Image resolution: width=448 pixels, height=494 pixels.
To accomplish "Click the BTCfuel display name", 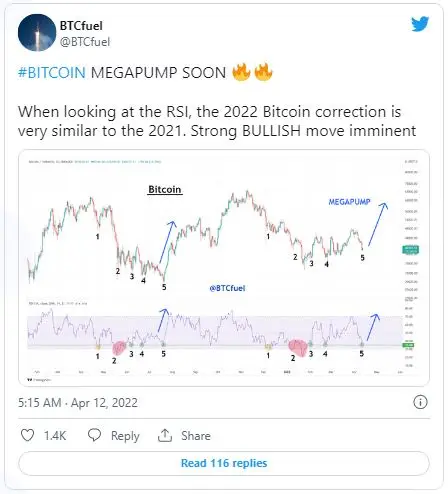I will [81, 26].
